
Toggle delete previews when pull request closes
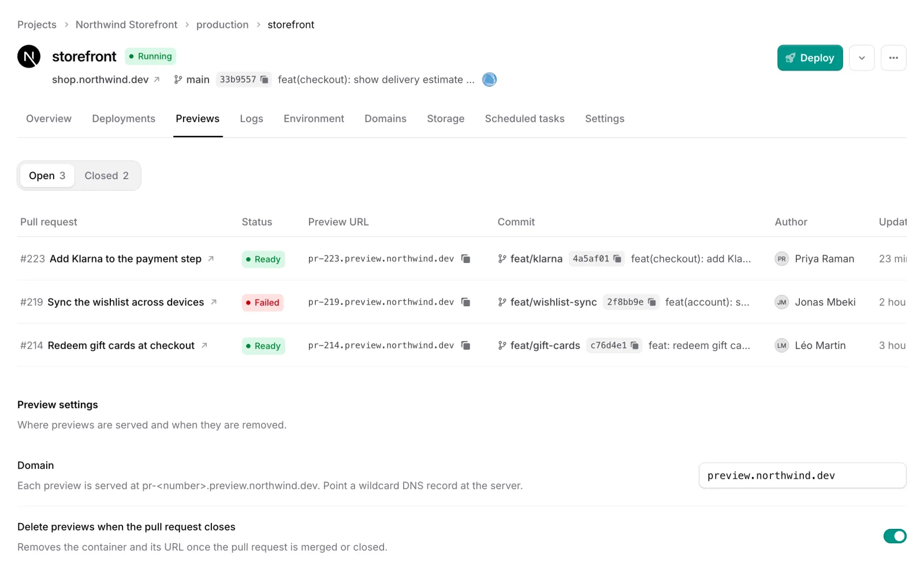pyautogui.click(x=895, y=536)
